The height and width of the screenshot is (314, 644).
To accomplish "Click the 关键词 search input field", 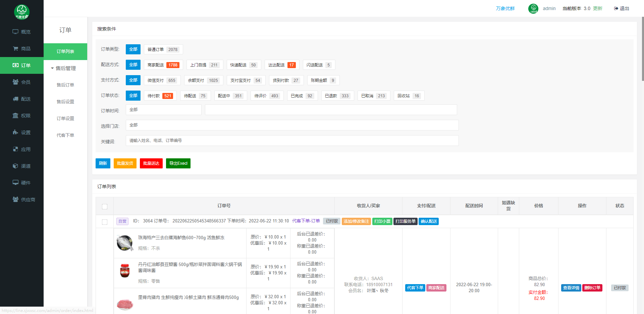I will tap(292, 141).
